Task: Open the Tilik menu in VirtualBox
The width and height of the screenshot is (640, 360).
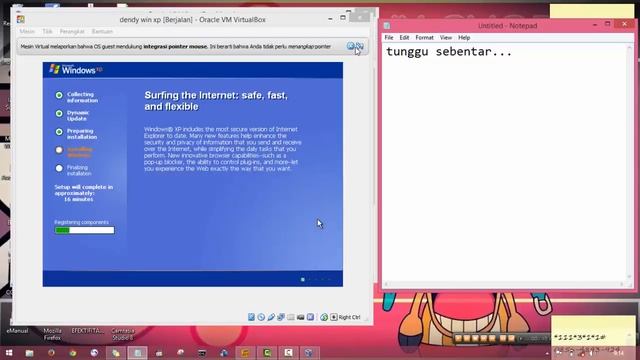Action: point(47,31)
